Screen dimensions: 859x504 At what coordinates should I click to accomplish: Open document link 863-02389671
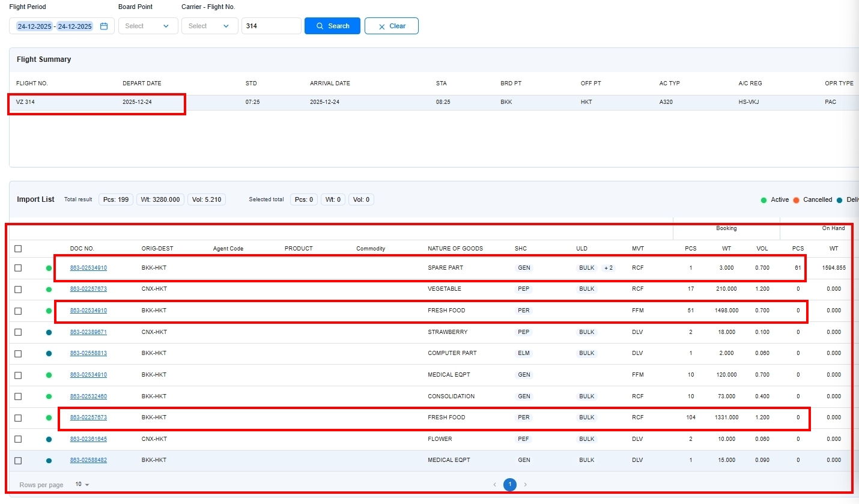click(x=88, y=332)
